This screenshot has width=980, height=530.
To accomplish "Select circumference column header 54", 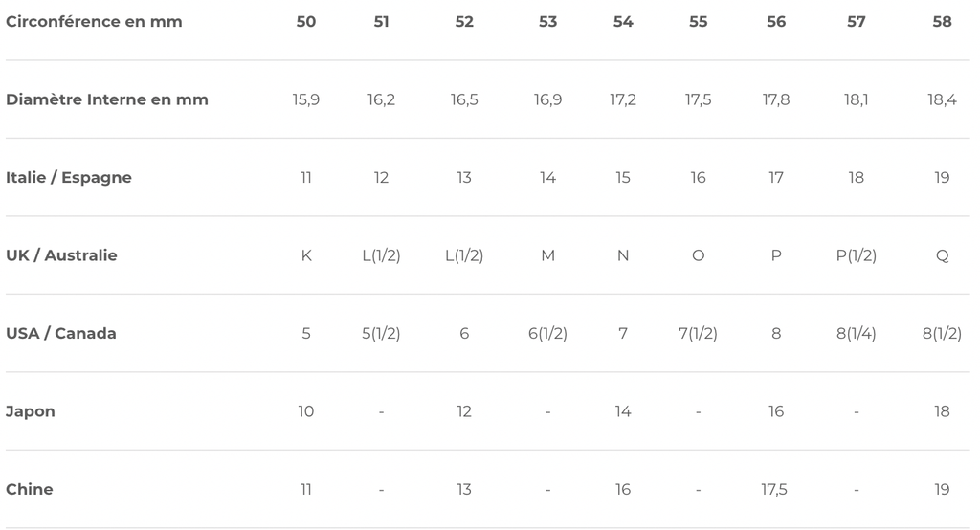I will [623, 22].
